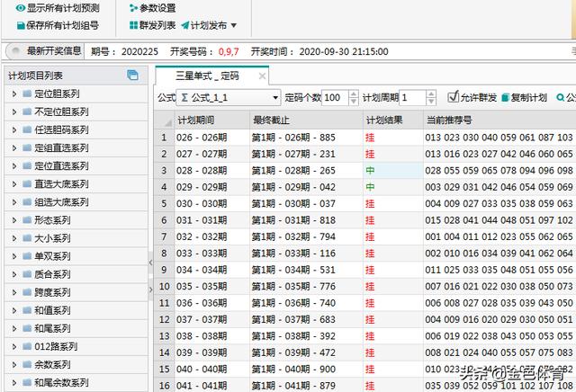The image size is (576, 392).
Task: Close the 三星单式_定码 tab
Action: (x=261, y=76)
